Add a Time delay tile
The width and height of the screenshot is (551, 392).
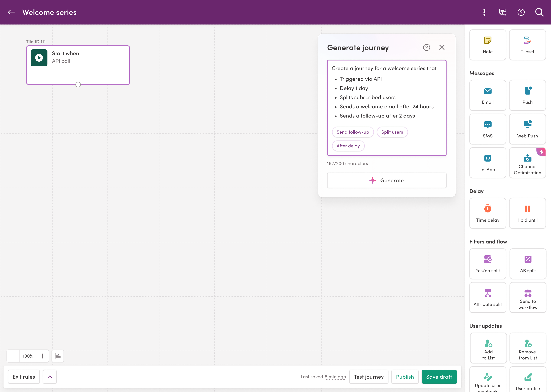click(487, 213)
